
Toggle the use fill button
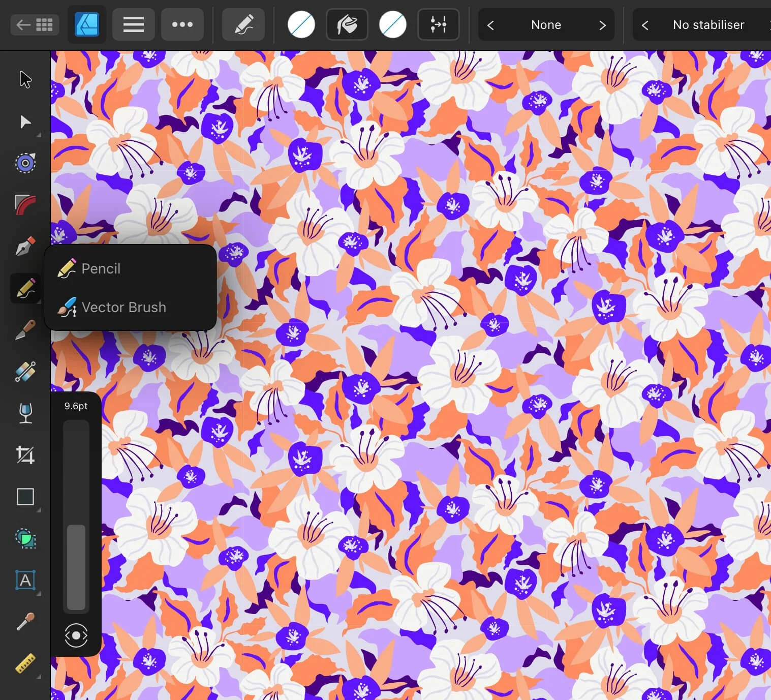pos(347,24)
